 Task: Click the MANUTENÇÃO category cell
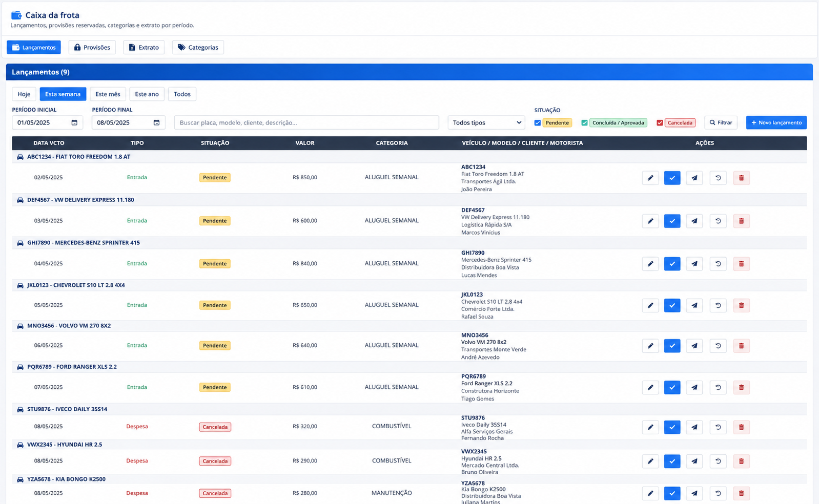(x=392, y=493)
